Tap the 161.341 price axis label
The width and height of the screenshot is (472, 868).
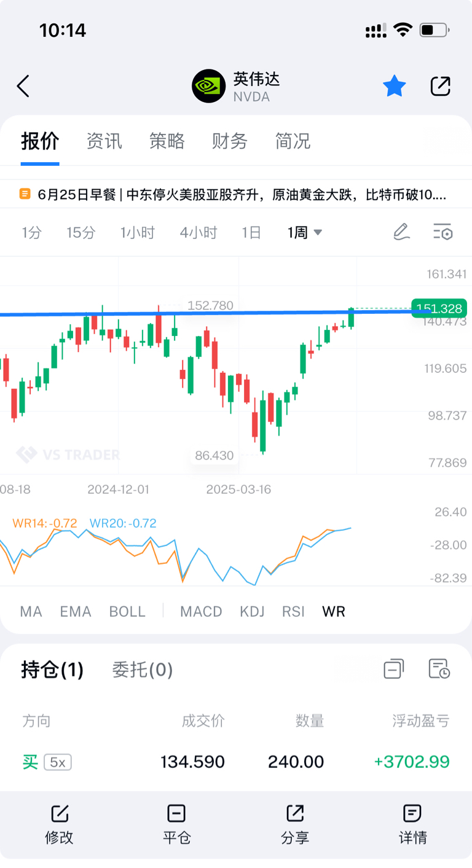coord(447,274)
